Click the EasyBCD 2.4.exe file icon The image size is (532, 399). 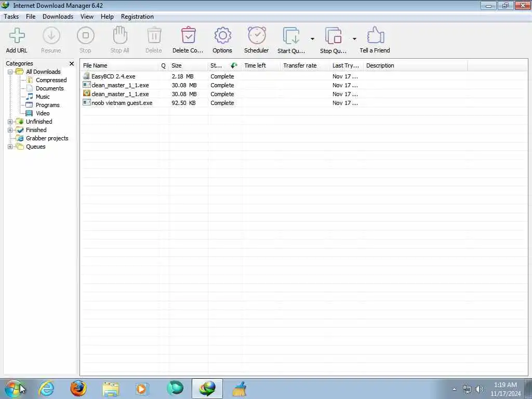click(x=87, y=76)
